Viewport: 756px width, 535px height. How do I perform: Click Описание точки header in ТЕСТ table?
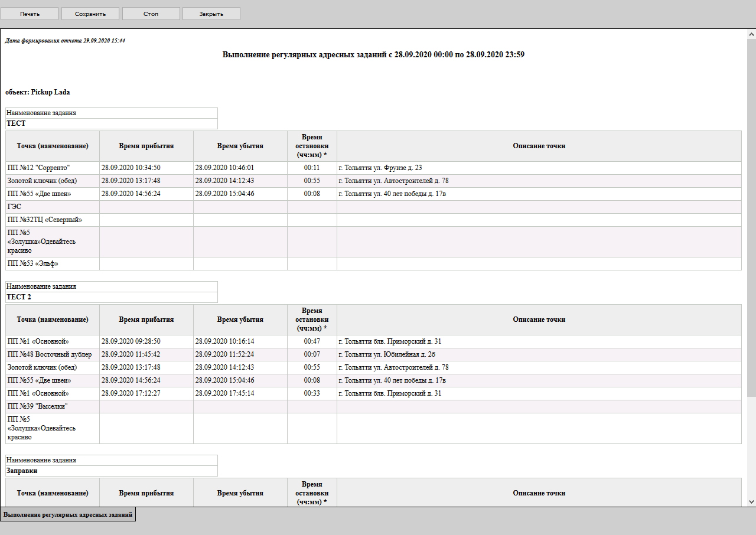click(x=539, y=146)
